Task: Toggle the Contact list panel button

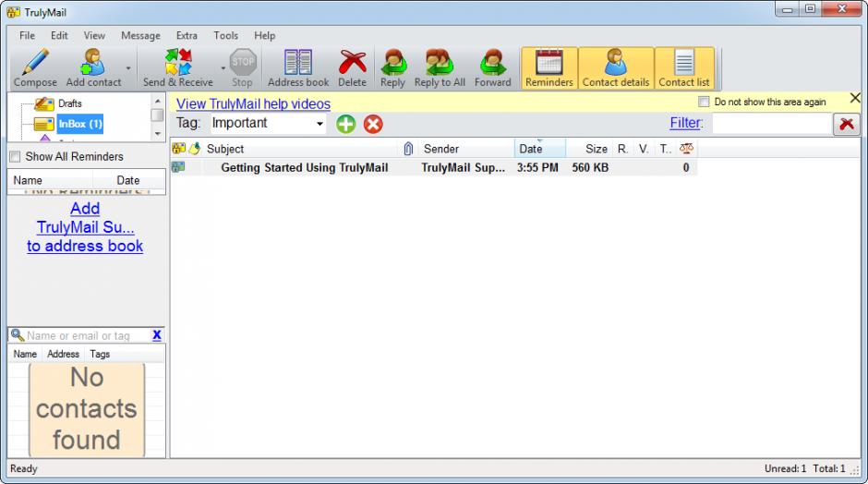Action: [x=684, y=68]
